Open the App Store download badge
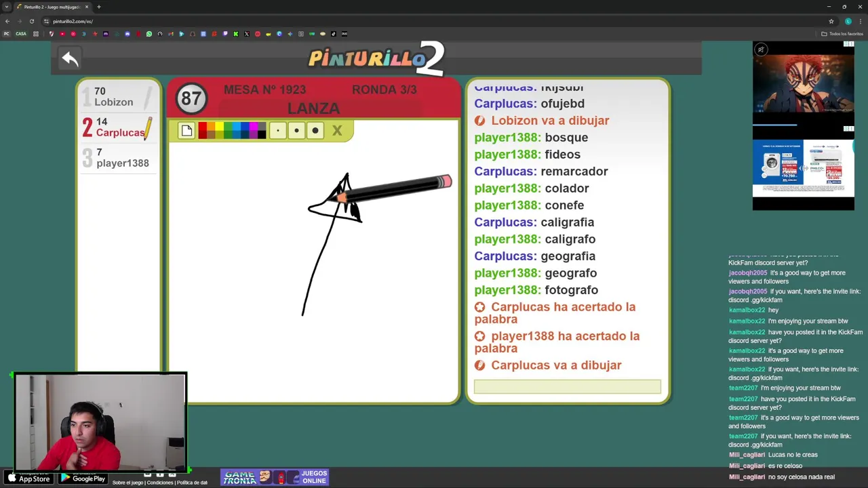Screen dimensions: 868x488 coord(27,478)
